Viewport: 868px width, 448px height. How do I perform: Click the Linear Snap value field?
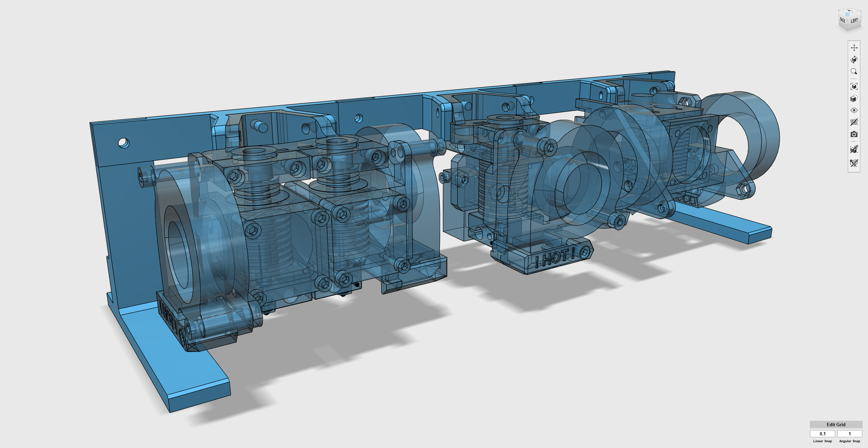(x=822, y=434)
